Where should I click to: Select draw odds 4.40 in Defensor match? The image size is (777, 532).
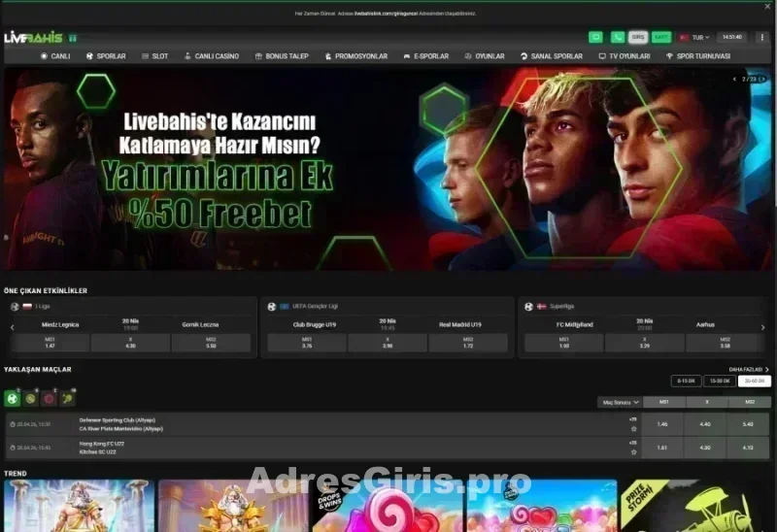coord(705,424)
